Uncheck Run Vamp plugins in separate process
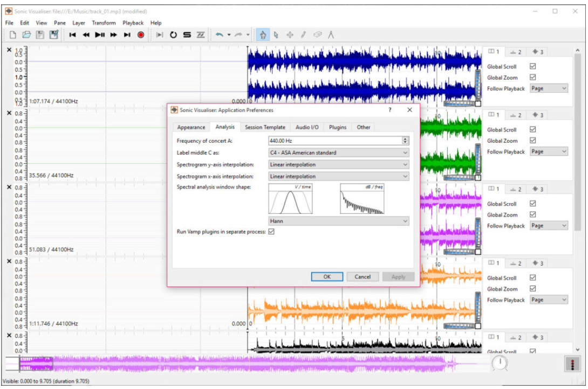Image resolution: width=588 pixels, height=389 pixels. tap(271, 232)
